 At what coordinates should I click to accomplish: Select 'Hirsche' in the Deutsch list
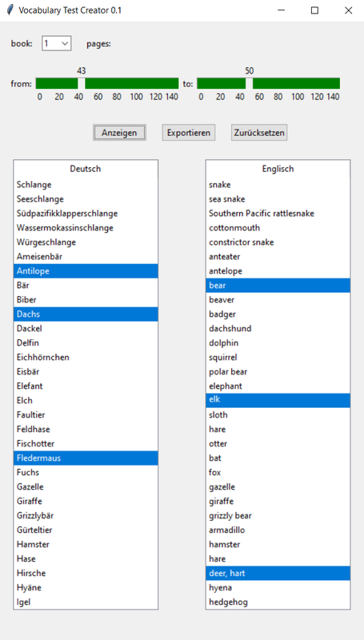point(86,573)
